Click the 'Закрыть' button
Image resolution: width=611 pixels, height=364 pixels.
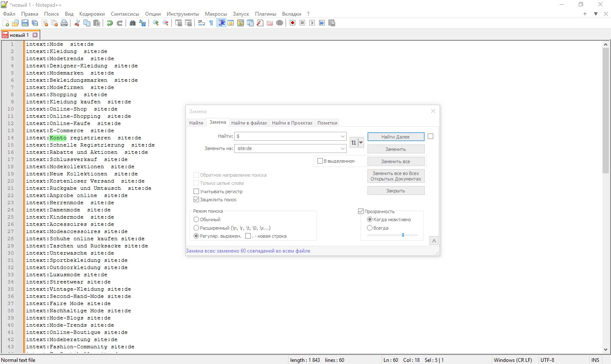tap(396, 191)
